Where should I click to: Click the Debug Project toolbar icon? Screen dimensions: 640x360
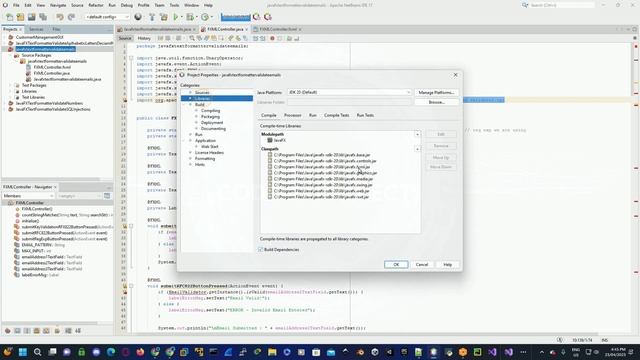[x=190, y=17]
